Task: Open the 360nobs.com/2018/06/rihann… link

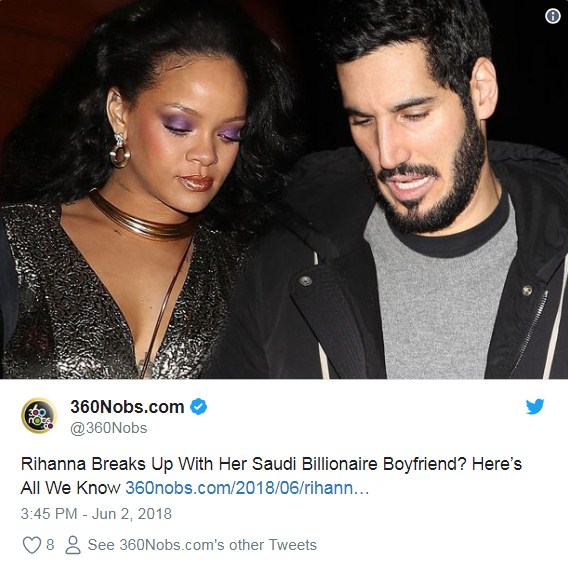Action: click(x=247, y=488)
